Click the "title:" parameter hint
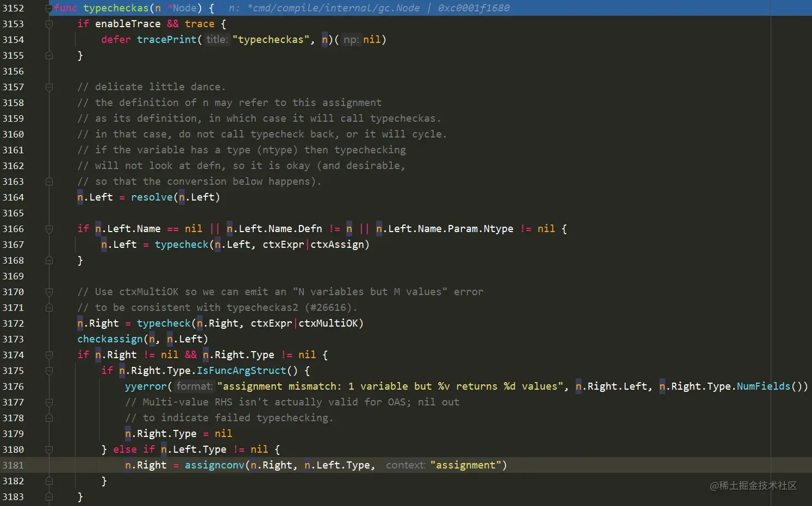 (217, 40)
